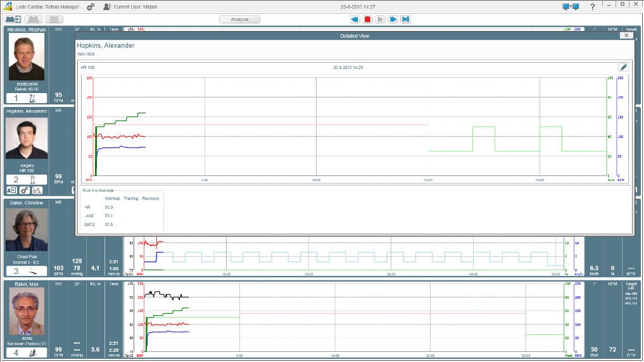Select Stephan Nicolson's patient photo

click(26, 56)
